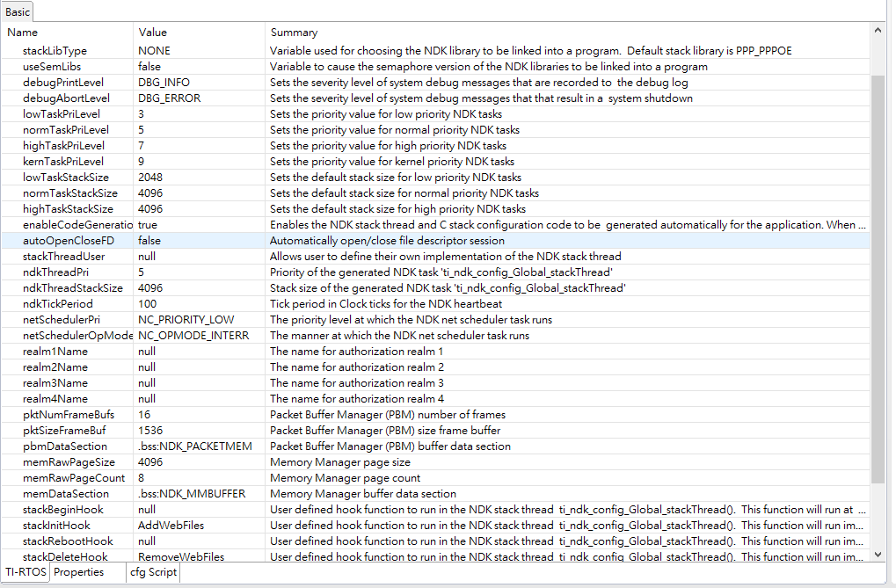Select the realm3Name property name
The height and width of the screenshot is (588, 896).
coord(55,383)
